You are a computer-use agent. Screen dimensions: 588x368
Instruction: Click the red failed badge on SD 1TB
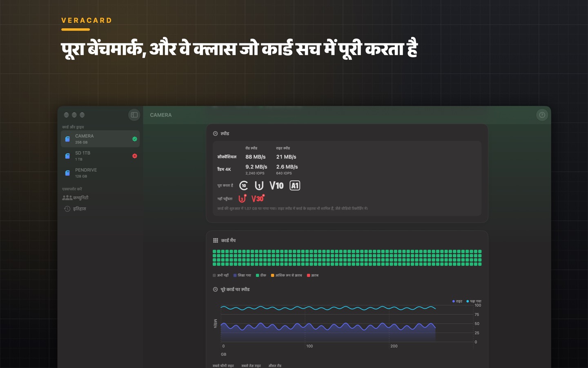[x=135, y=156]
